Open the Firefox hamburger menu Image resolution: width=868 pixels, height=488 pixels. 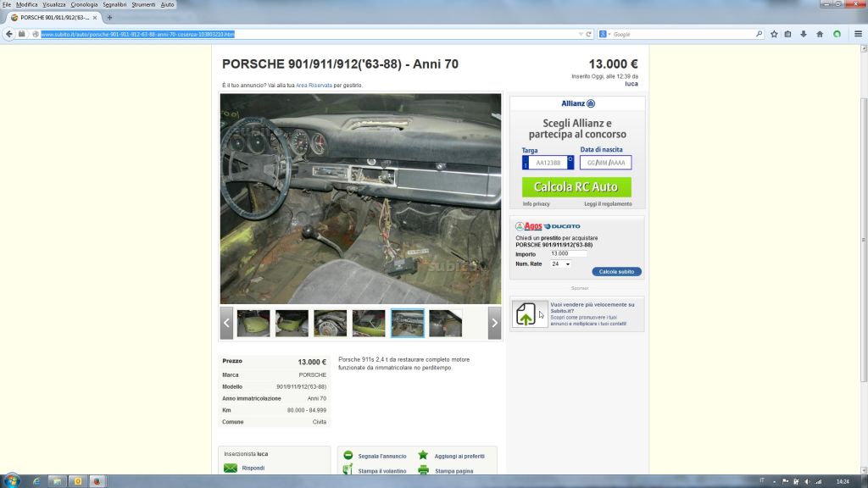click(858, 34)
